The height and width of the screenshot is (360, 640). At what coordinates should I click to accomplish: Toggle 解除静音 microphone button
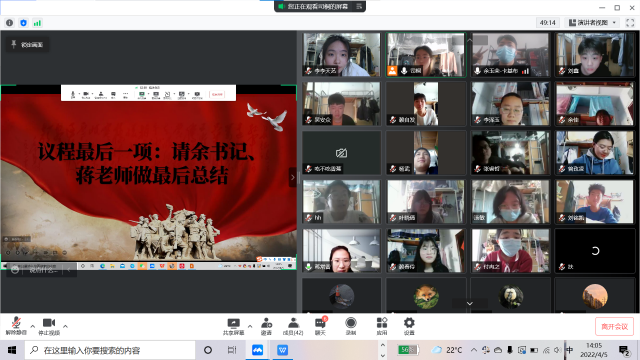click(16, 326)
